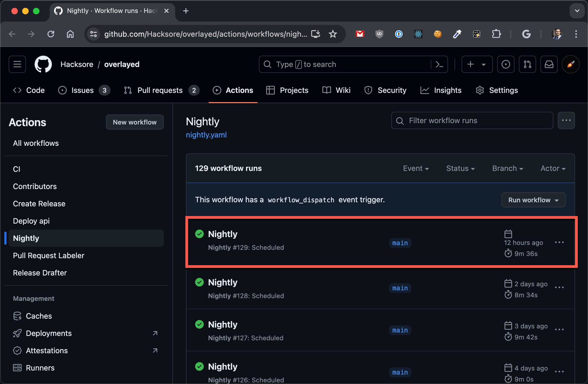
Task: Switch to the Wiki tab
Action: (336, 90)
